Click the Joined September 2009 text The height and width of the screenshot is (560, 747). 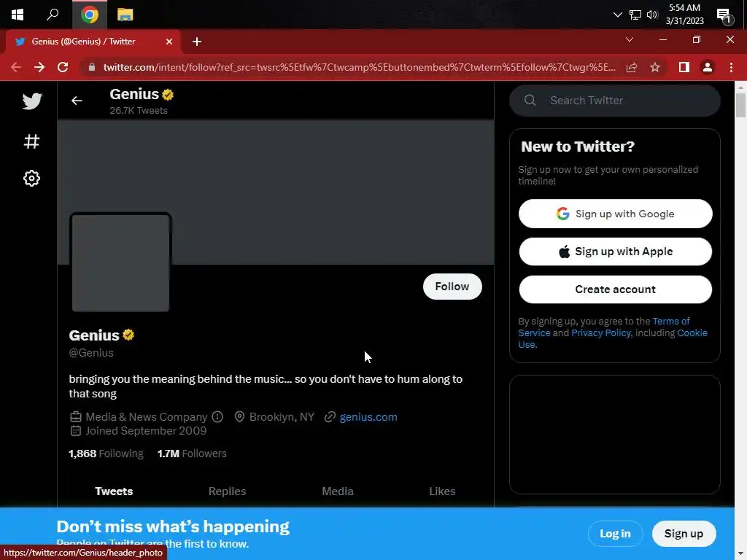[x=146, y=431]
